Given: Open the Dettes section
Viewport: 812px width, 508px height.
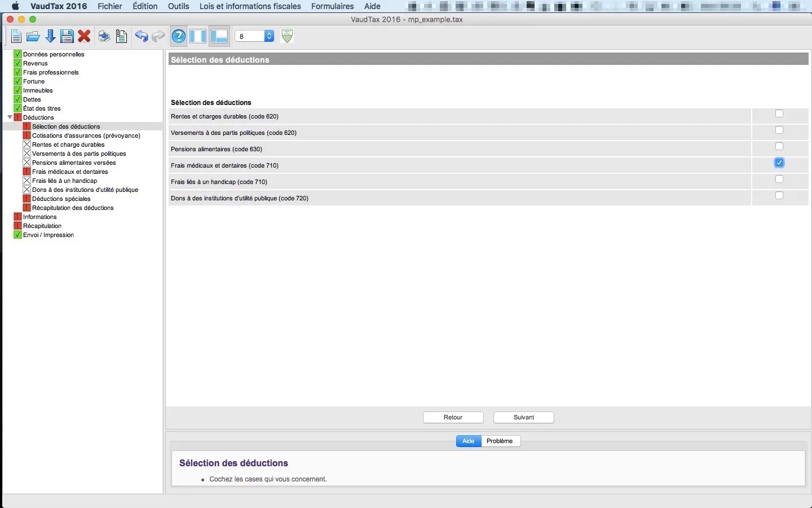Looking at the screenshot, I should click(x=32, y=99).
